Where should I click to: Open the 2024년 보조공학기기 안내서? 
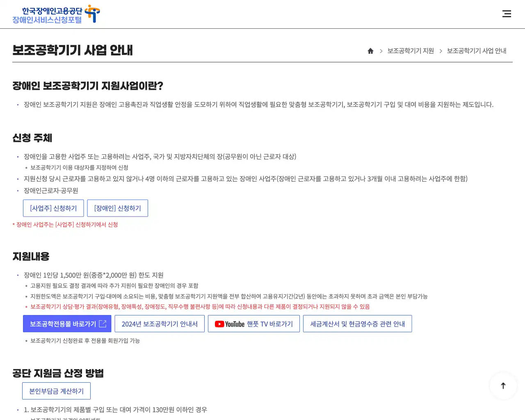160,324
